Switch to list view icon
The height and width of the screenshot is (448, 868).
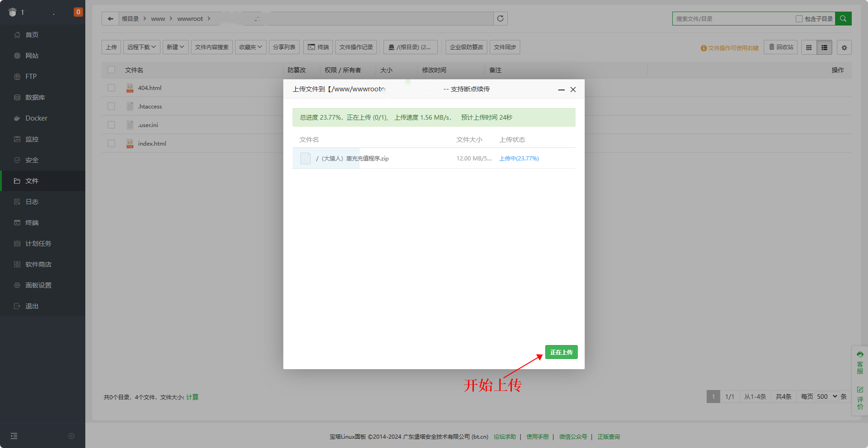point(824,47)
